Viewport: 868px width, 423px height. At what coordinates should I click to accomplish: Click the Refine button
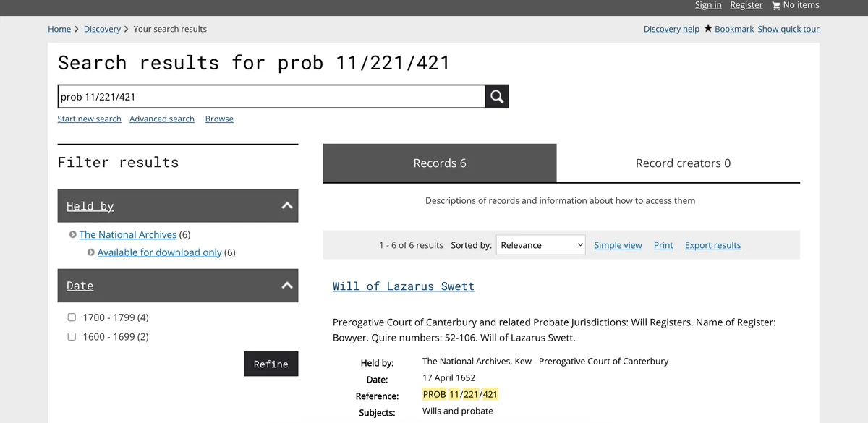(271, 364)
